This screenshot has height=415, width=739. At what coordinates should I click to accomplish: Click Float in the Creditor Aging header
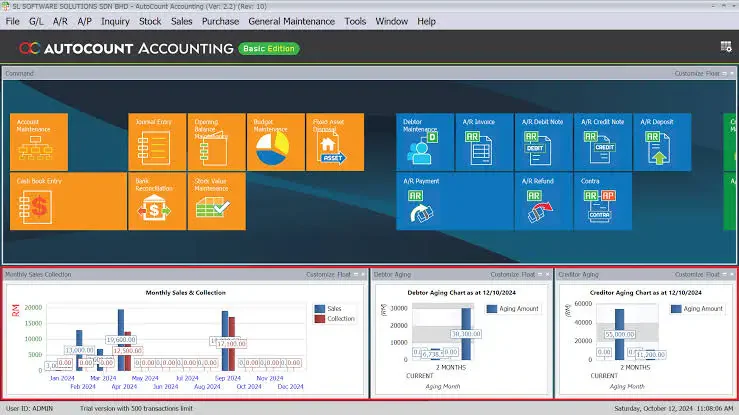point(713,274)
